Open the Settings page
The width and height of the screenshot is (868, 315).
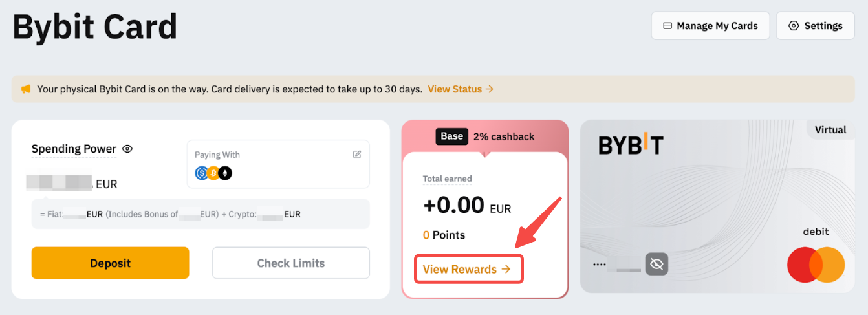pyautogui.click(x=815, y=26)
